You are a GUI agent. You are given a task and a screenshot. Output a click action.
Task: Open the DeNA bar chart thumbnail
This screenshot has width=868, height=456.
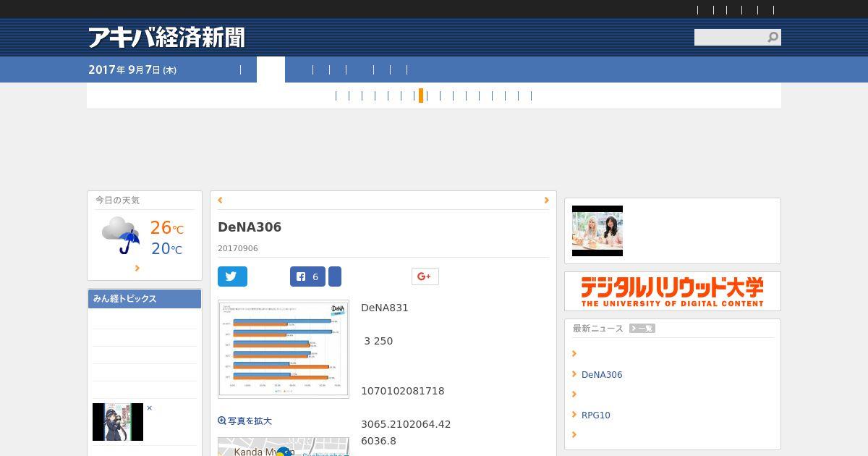(x=284, y=349)
